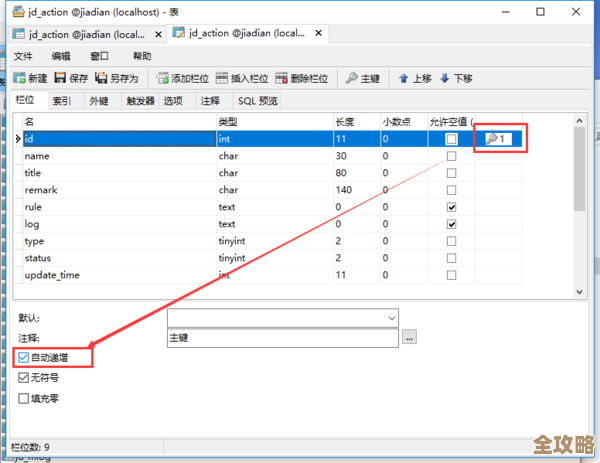Click the 注释 comment text field

(x=282, y=338)
